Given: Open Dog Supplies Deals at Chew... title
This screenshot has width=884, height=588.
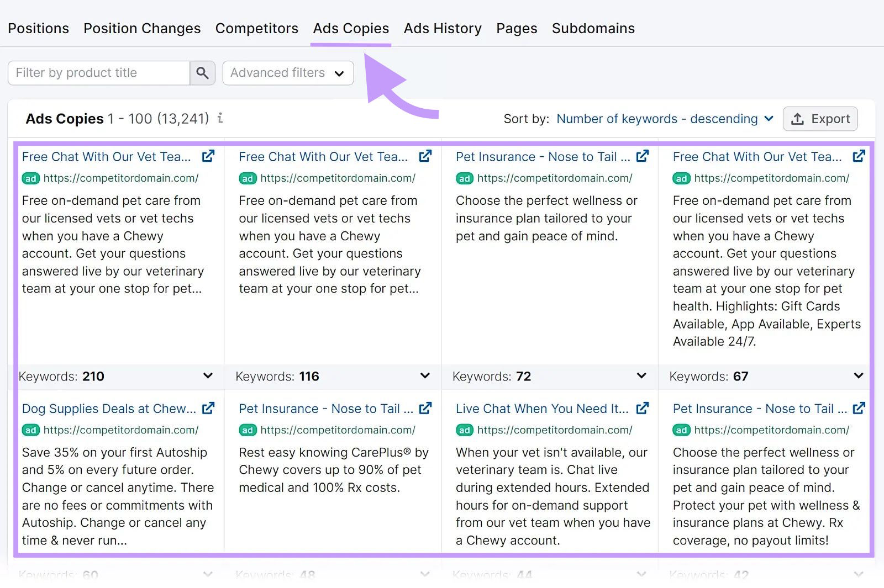Looking at the screenshot, I should coord(109,409).
